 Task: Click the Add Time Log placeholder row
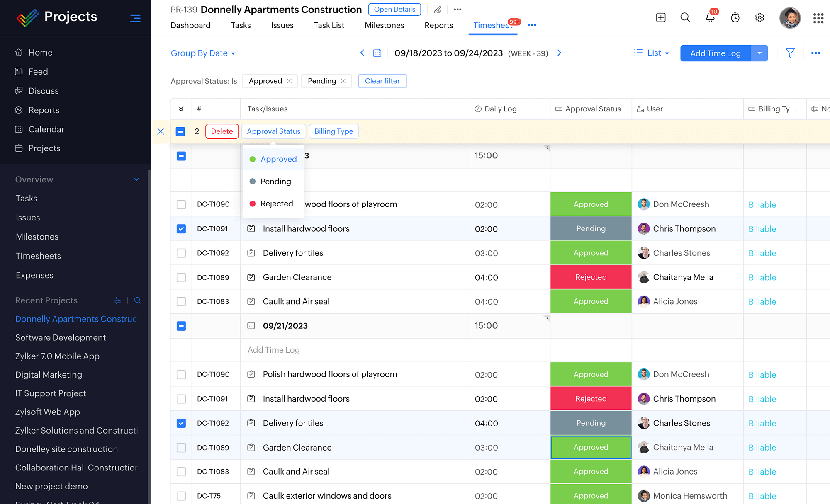pos(273,350)
